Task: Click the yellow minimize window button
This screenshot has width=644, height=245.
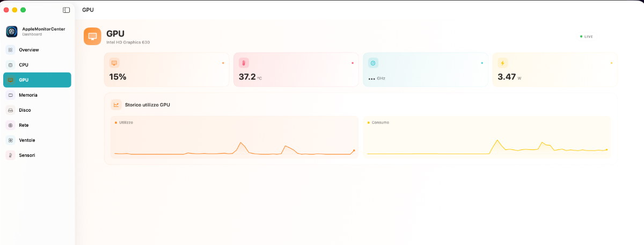Action: [14, 10]
